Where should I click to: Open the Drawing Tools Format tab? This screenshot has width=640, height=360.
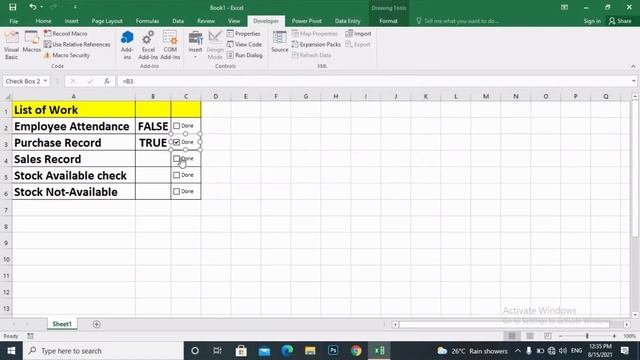point(388,21)
